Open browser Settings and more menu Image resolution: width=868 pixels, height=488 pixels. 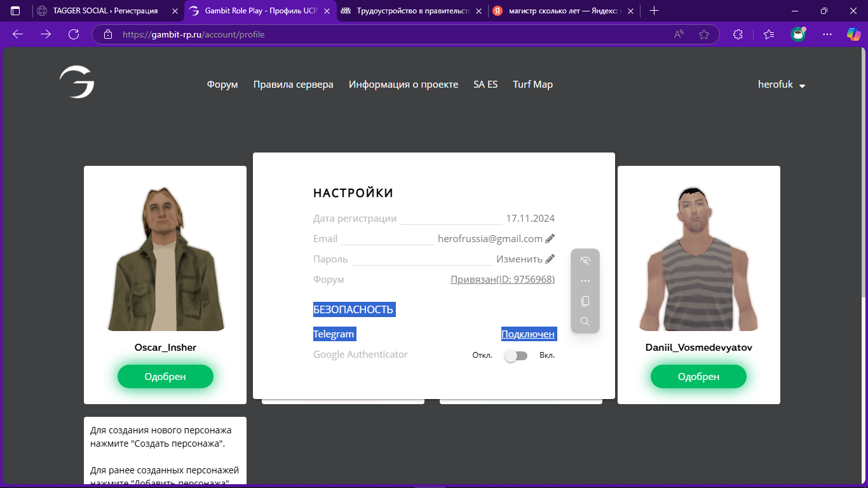[x=827, y=34]
